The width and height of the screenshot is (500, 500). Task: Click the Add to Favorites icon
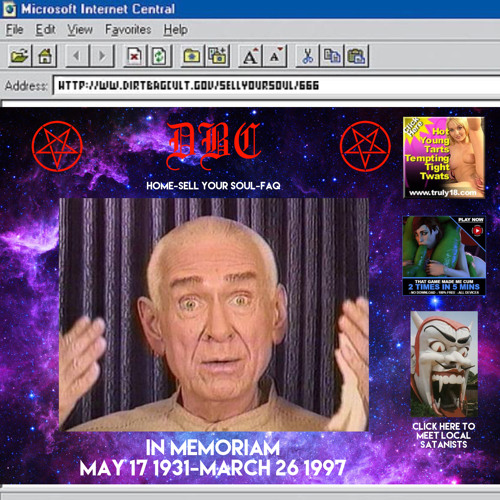click(x=217, y=56)
